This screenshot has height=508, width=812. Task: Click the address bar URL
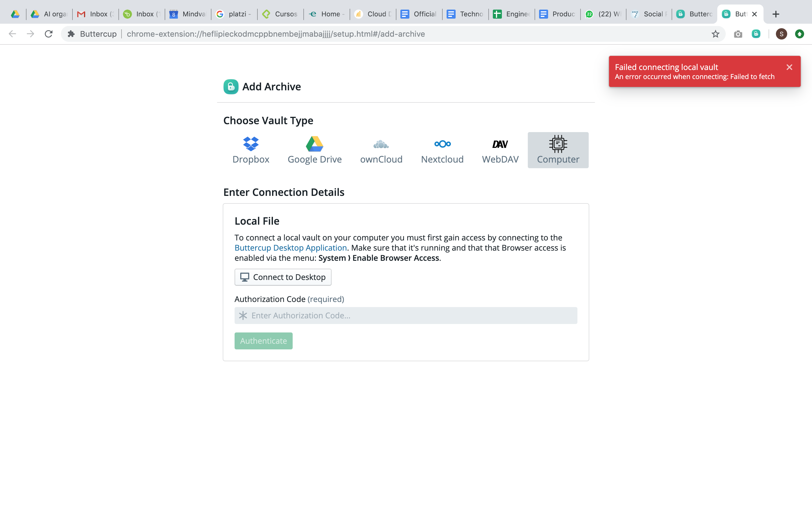[276, 34]
